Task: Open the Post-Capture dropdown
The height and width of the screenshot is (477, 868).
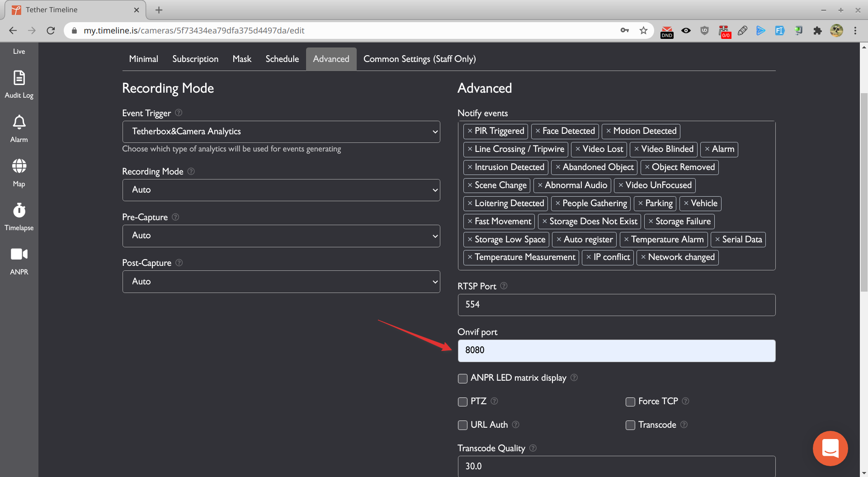Action: [281, 282]
